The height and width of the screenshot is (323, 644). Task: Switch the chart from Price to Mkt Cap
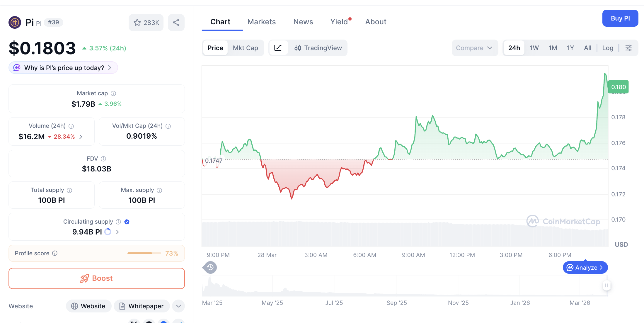[246, 48]
